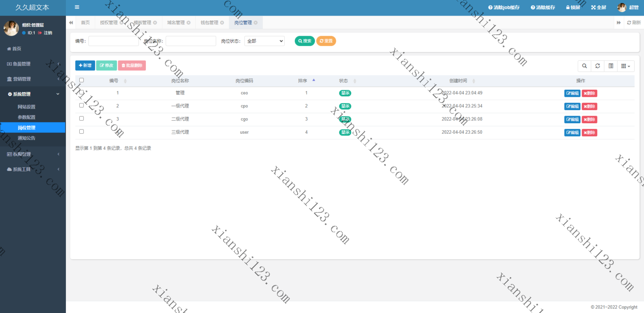Sort by 状态 column arrows

coord(355,81)
